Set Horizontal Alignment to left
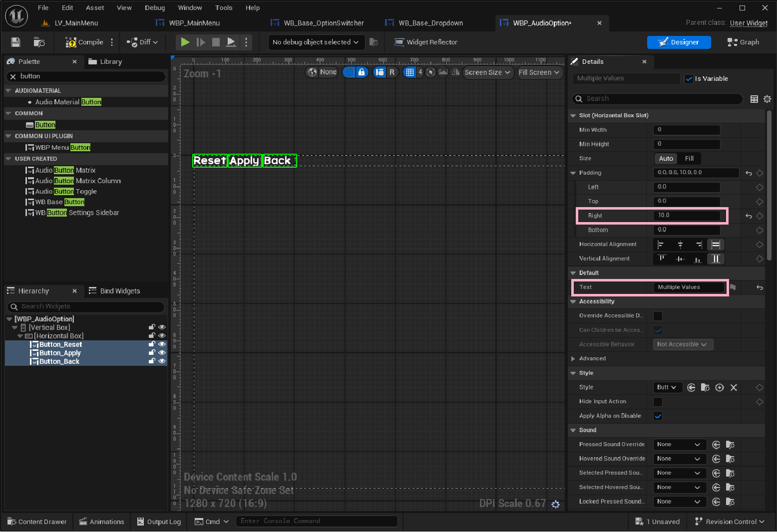Viewport: 777px width, 532px height. (661, 245)
